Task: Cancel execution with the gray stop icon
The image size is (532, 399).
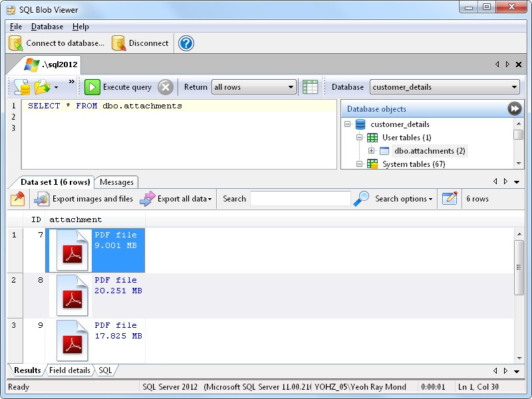Action: coord(164,86)
